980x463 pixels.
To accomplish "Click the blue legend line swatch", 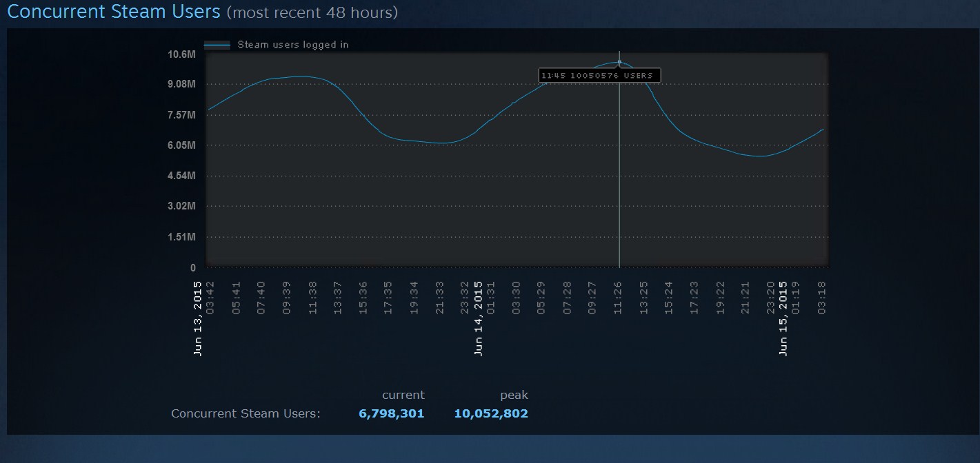I will tap(217, 45).
